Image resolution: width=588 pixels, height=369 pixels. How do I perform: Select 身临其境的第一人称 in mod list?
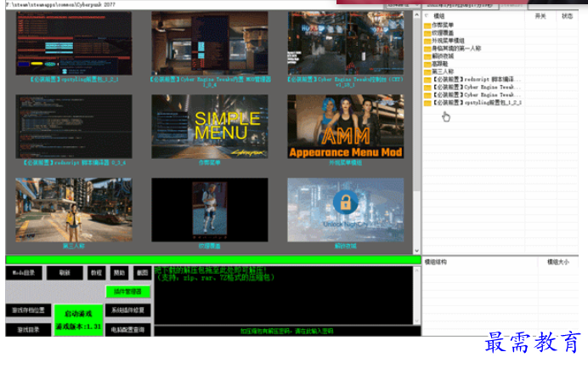456,48
